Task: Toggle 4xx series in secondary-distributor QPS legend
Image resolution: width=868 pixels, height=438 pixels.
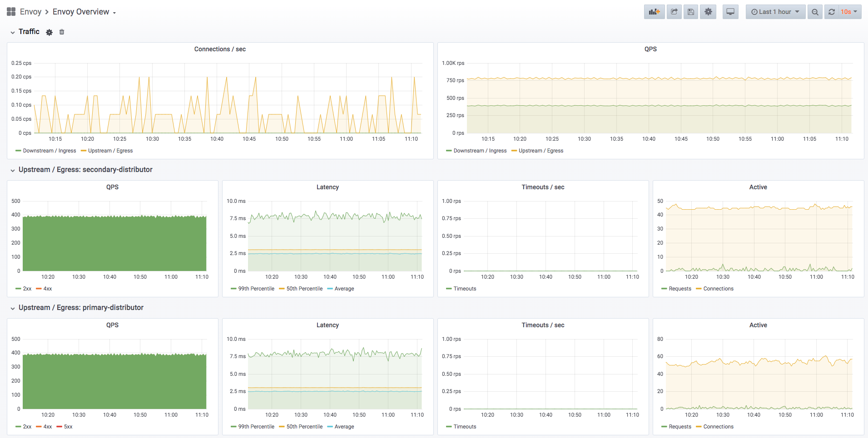Action: (x=48, y=289)
